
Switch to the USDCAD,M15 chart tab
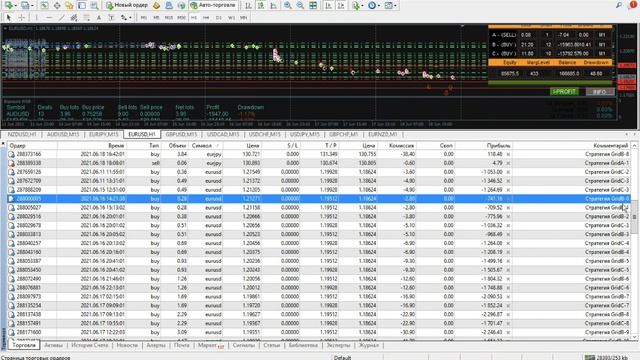222,134
